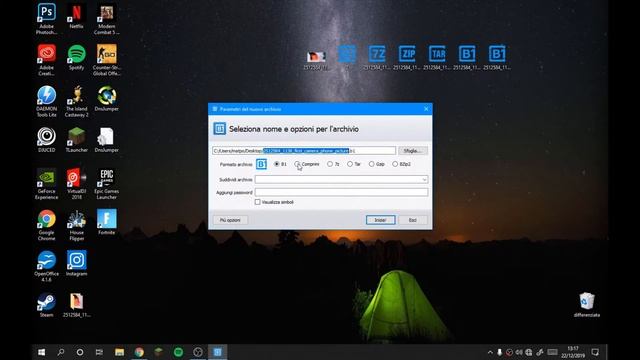Open Cortana circle on taskbar
Screen dimensions: 640x360
[80, 352]
